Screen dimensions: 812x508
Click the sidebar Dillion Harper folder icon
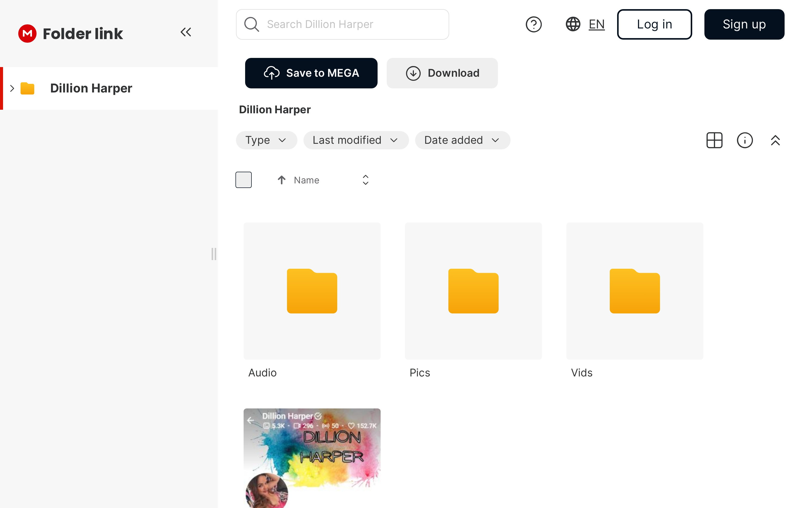[x=27, y=88]
